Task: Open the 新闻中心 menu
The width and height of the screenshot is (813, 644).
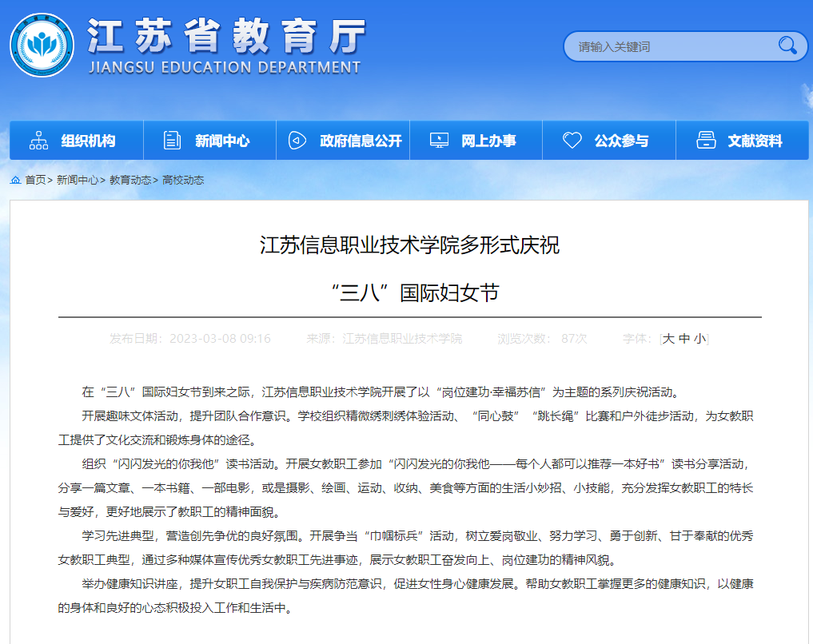Action: (209, 141)
